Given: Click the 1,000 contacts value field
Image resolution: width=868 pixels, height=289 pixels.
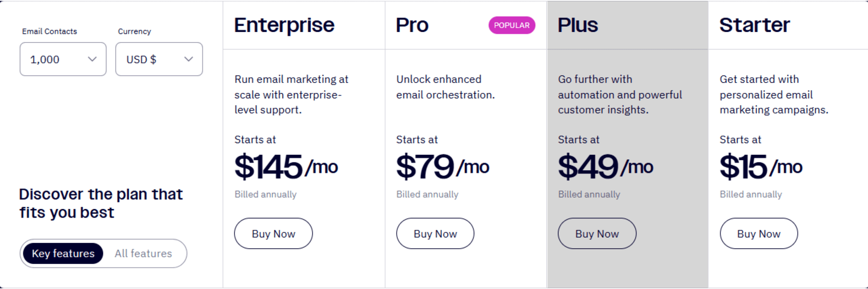Looking at the screenshot, I should click(x=45, y=59).
